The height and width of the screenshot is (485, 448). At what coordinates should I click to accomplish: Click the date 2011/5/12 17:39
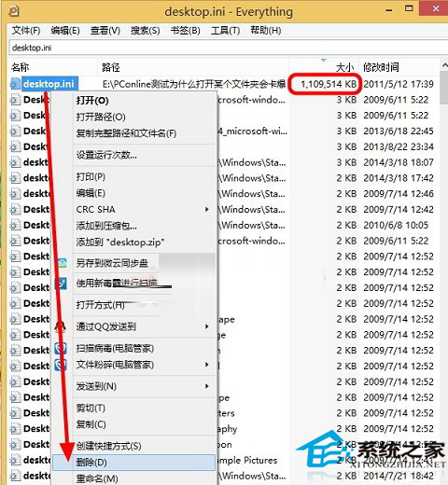pos(399,84)
